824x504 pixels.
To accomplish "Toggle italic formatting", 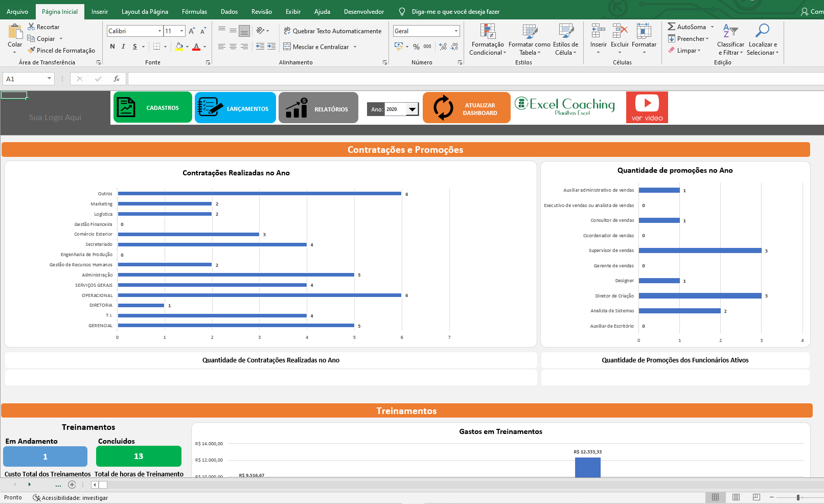I will (123, 47).
